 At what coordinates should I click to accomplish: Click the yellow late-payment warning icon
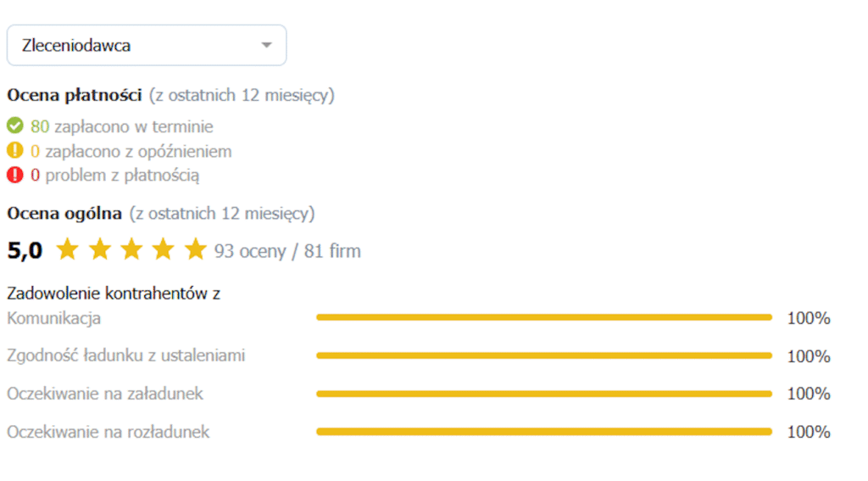pyautogui.click(x=14, y=151)
